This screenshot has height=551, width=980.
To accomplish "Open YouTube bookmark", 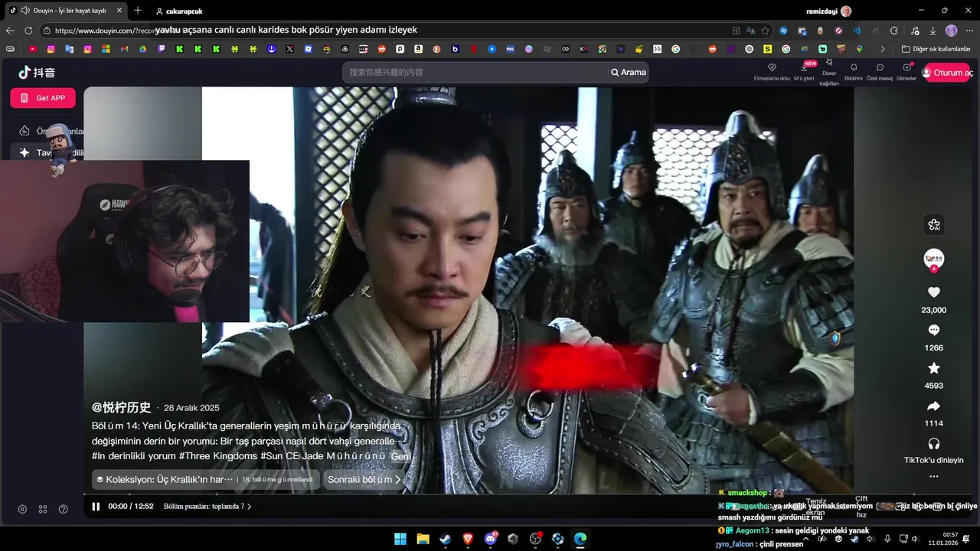I will point(33,49).
